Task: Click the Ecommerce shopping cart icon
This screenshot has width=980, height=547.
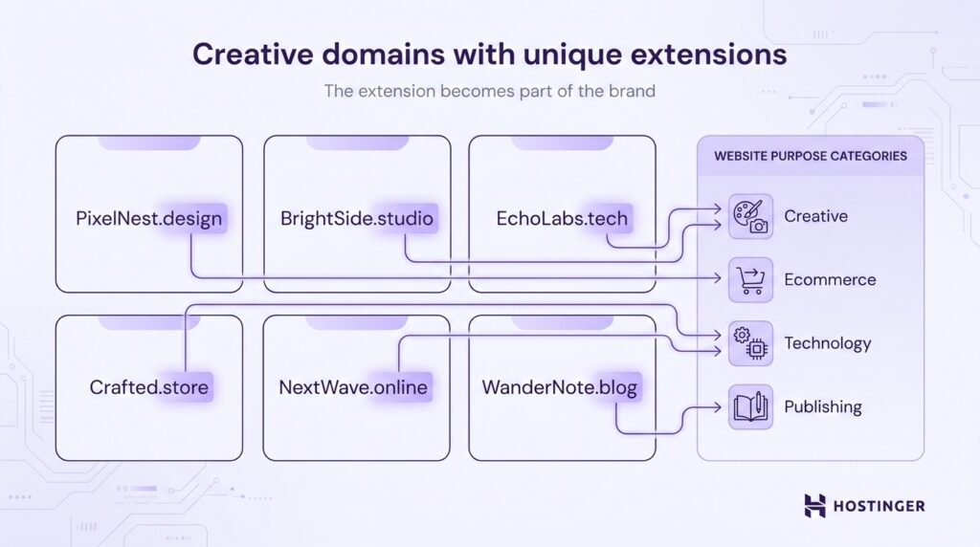Action: (750, 280)
